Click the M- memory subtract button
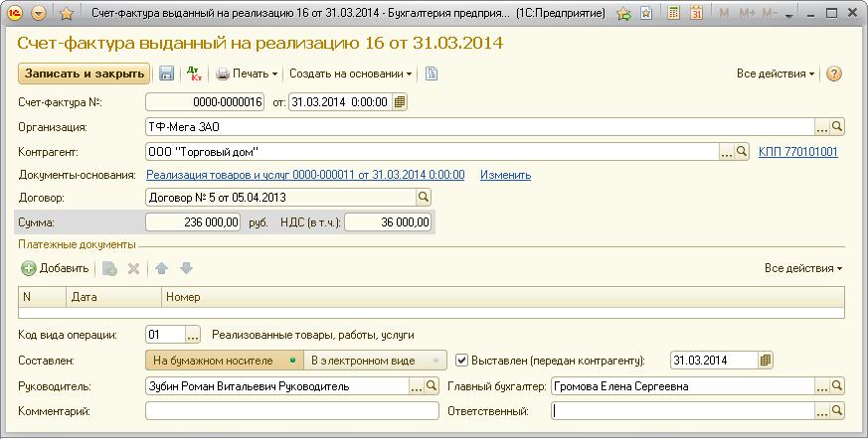The image size is (868, 439). (770, 13)
